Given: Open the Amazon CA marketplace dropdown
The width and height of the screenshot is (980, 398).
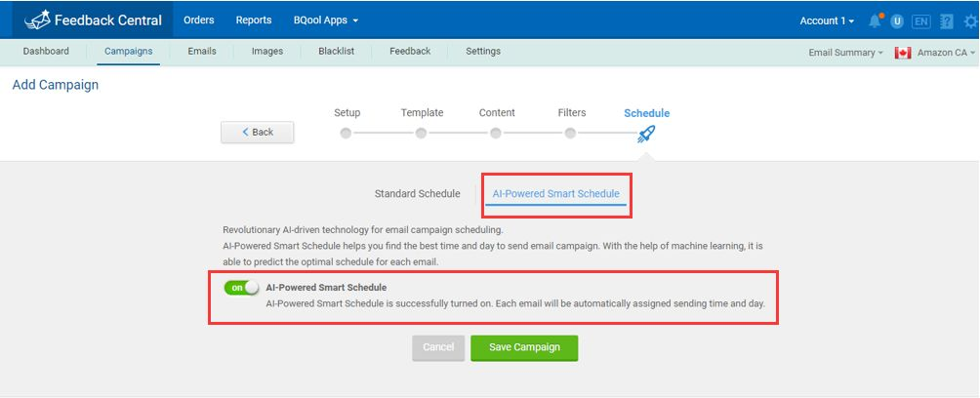Looking at the screenshot, I should tap(946, 53).
